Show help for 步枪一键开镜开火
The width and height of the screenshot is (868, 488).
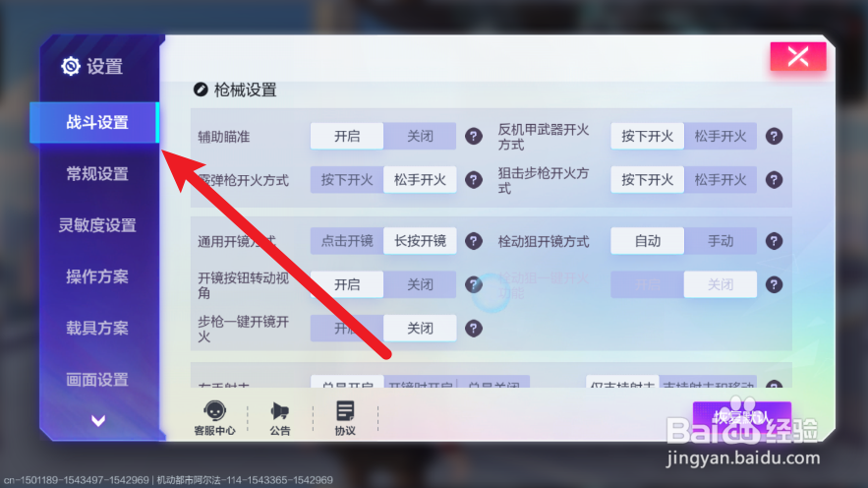[x=473, y=329]
